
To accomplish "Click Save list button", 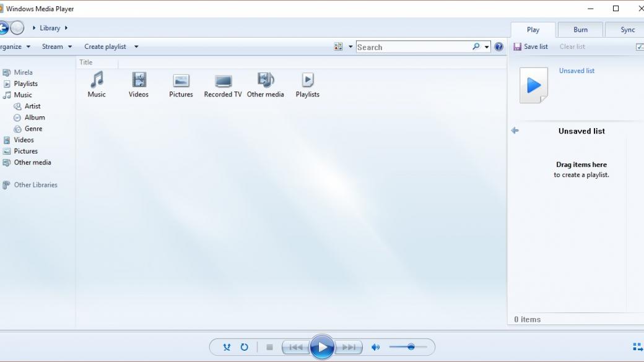I will 531,47.
